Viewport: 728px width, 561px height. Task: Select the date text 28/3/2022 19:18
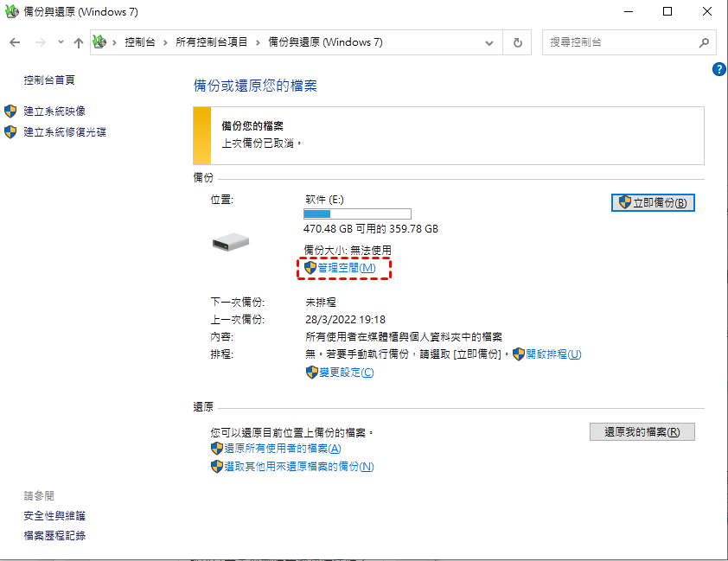click(346, 320)
